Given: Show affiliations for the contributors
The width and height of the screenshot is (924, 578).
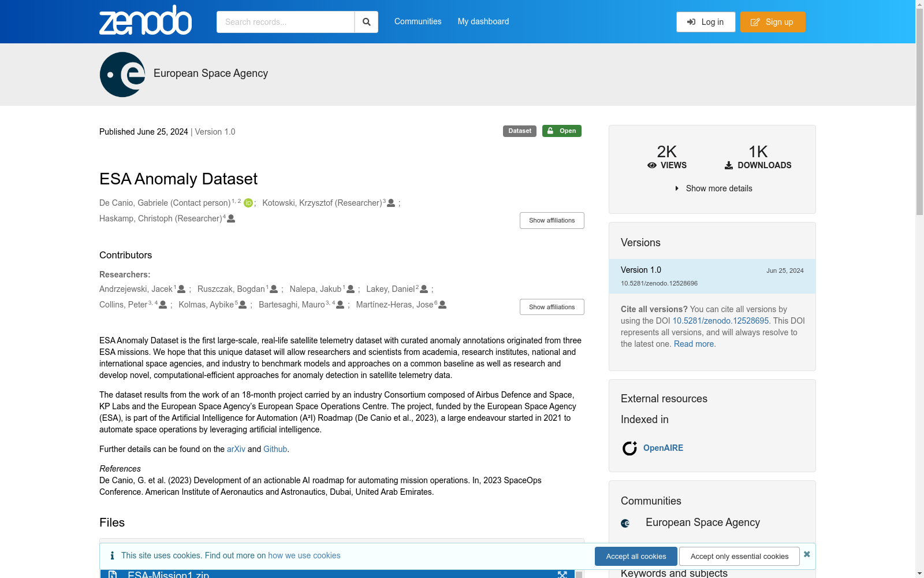Looking at the screenshot, I should [x=552, y=307].
